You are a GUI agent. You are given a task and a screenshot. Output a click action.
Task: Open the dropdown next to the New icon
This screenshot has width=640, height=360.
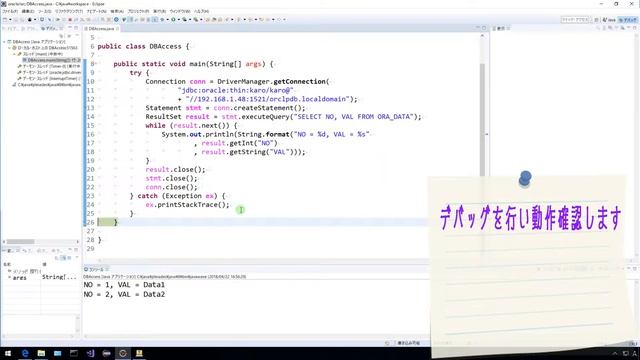10,20
